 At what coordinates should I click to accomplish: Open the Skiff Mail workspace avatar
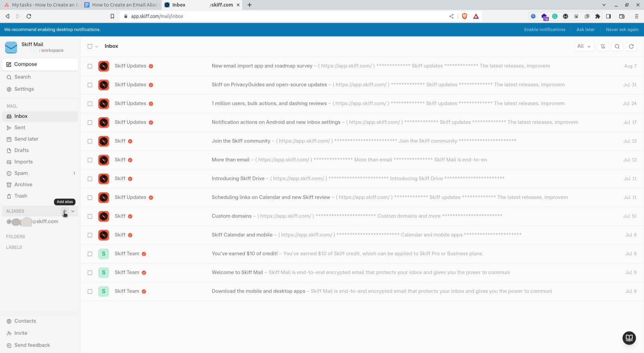pos(11,47)
